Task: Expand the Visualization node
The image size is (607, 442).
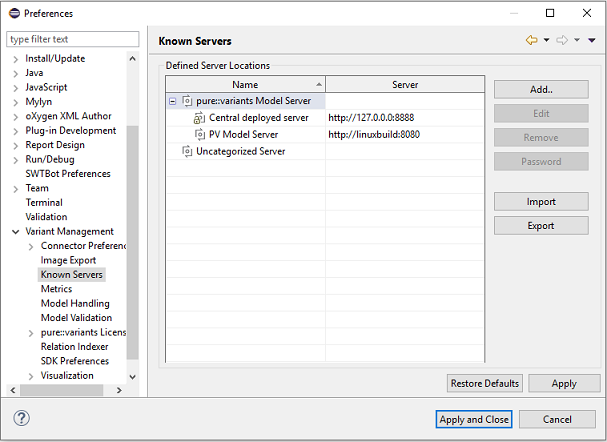Action: pos(31,376)
